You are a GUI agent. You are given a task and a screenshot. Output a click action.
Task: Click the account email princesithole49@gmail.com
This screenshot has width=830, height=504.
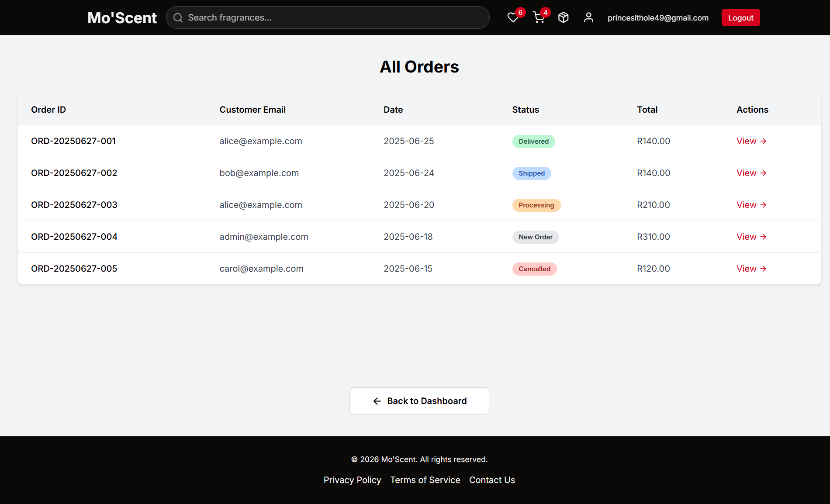tap(658, 17)
